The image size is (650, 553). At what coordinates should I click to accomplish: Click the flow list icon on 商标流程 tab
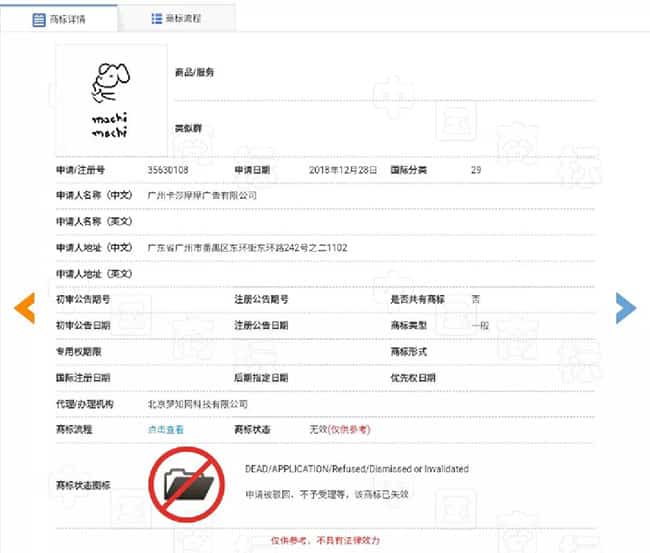[x=157, y=19]
